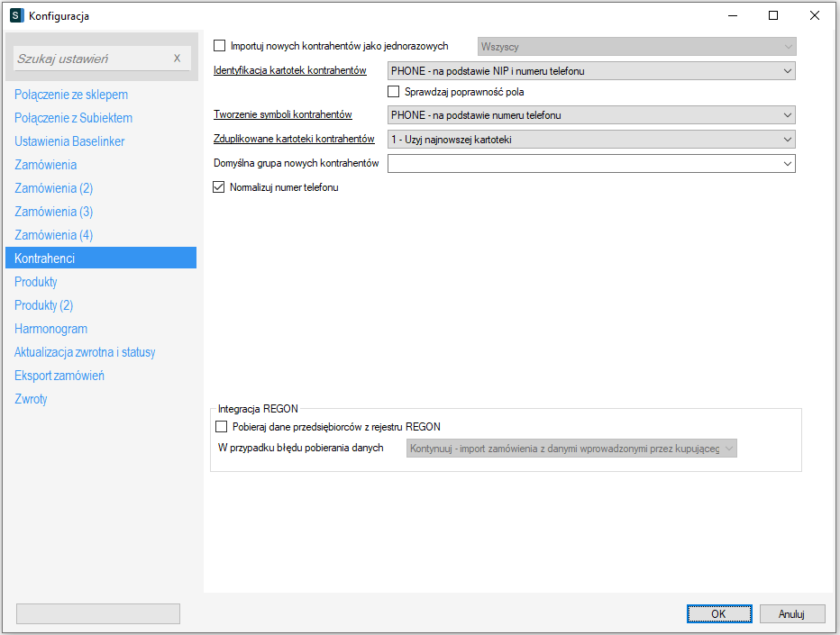The image size is (840, 635).
Task: Clear search with the X icon
Action: [x=177, y=59]
